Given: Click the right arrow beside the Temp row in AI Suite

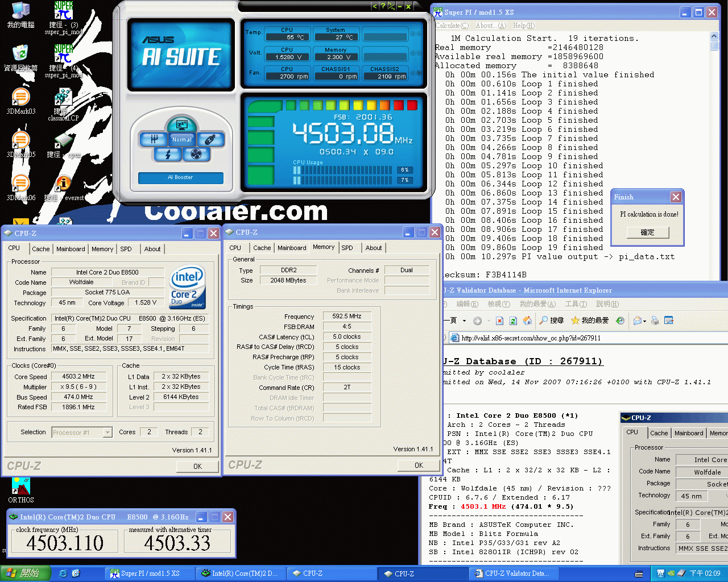Looking at the screenshot, I should (x=420, y=34).
